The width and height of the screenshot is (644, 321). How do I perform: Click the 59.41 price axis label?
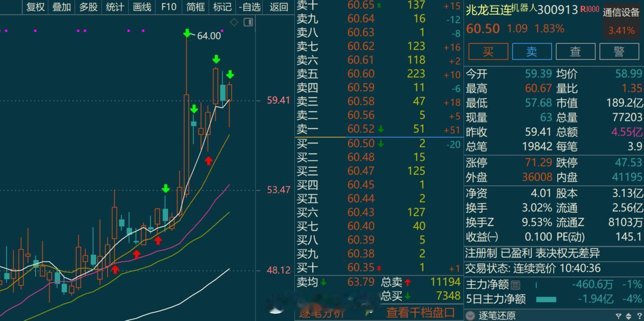click(x=279, y=100)
